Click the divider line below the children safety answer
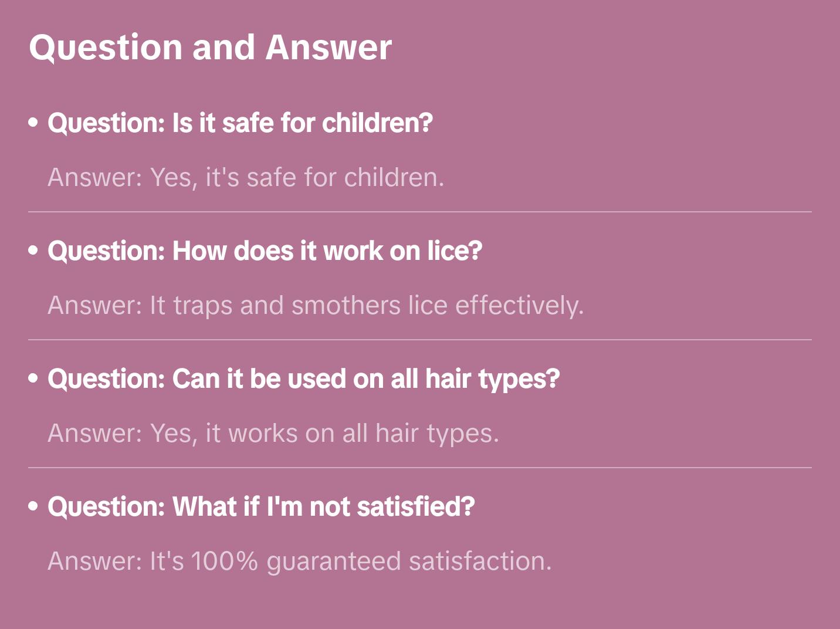This screenshot has height=629, width=840. (420, 212)
